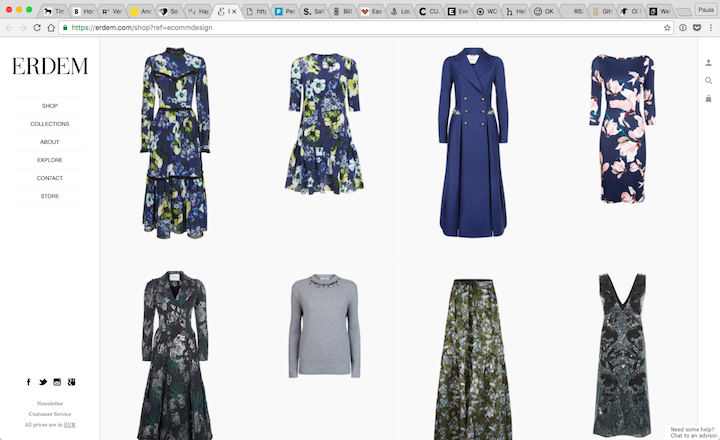Open the shopping bag icon
This screenshot has width=720, height=440.
(x=708, y=99)
